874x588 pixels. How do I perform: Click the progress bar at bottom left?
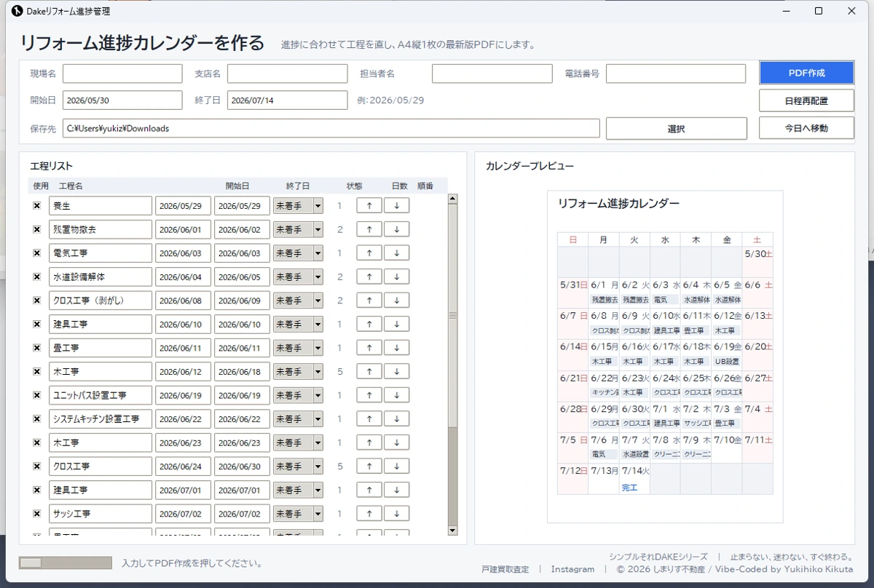(66, 563)
